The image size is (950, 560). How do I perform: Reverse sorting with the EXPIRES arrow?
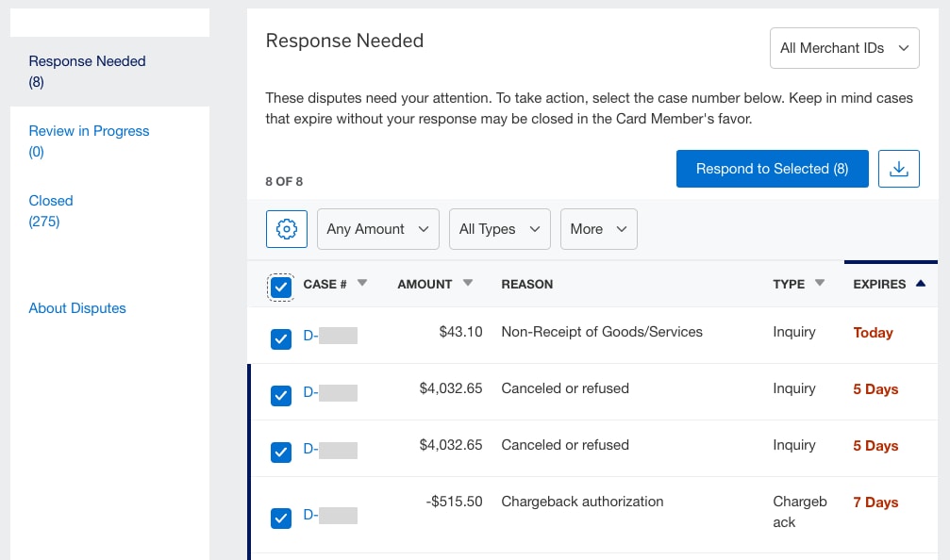click(923, 283)
